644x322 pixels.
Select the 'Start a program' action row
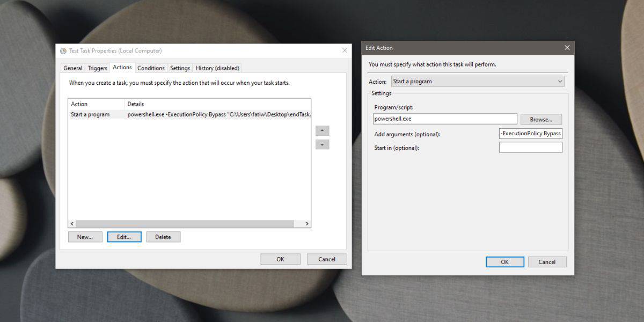coord(189,114)
